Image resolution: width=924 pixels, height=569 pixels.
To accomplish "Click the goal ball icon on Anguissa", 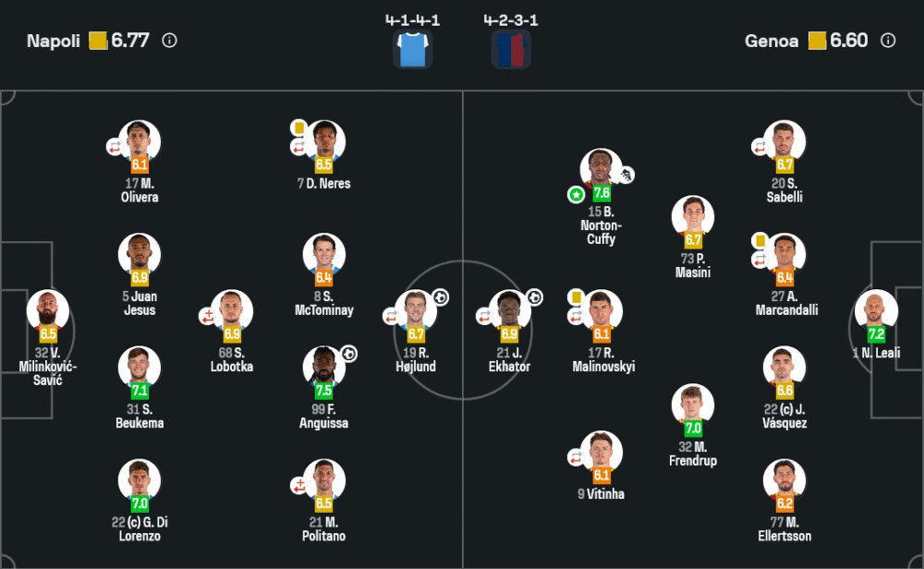I will point(349,353).
